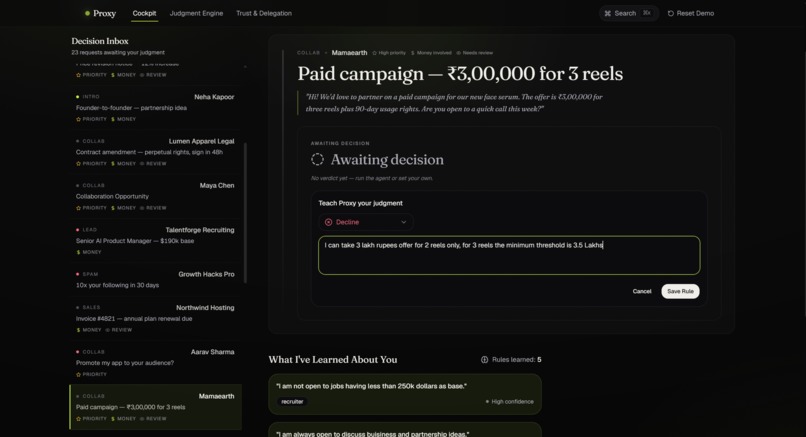Click the eye icon beside Needs review

pos(459,53)
